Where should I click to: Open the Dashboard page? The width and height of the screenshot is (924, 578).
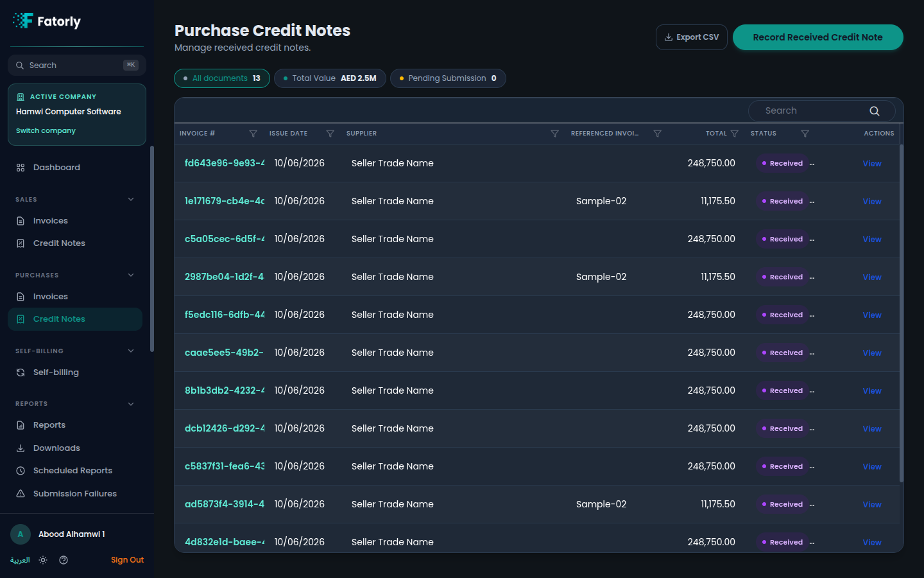75,168
